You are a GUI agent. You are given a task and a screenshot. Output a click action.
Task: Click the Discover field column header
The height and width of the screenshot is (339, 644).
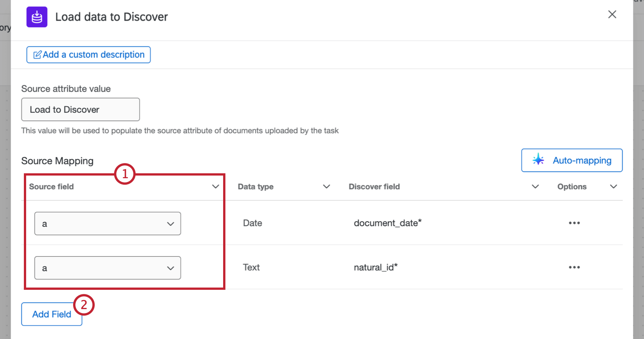374,187
